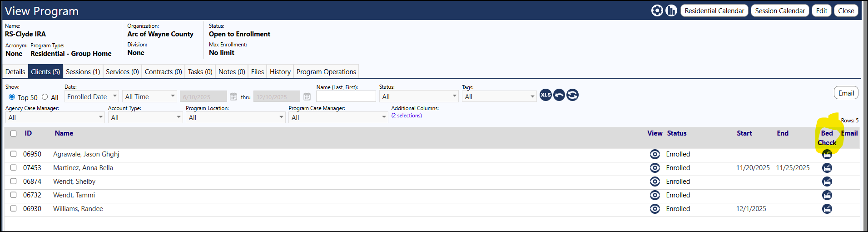Open the settings gear icon in header

pos(657,10)
